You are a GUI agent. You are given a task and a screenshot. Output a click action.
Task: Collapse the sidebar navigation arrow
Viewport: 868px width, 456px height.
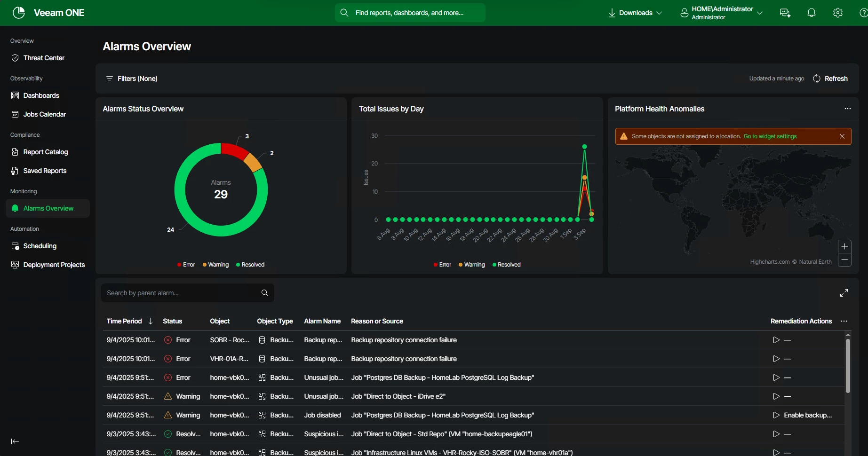(x=15, y=441)
